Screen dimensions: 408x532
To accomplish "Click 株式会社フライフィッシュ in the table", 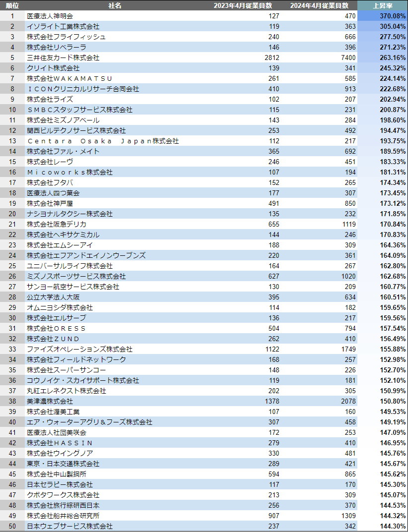I will tap(66, 37).
